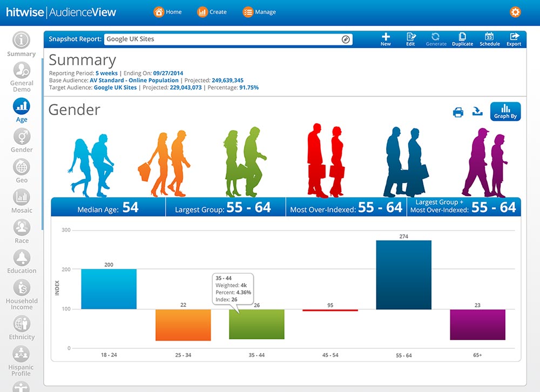The width and height of the screenshot is (540, 392).
Task: Open the Graph By options
Action: (x=505, y=111)
